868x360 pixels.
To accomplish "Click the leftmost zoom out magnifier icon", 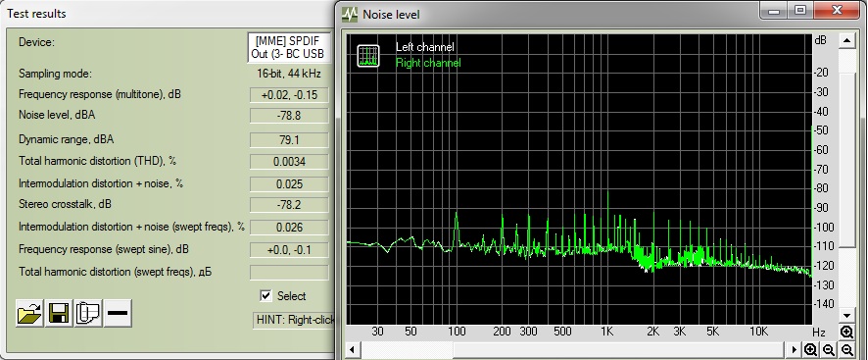I will [829, 349].
